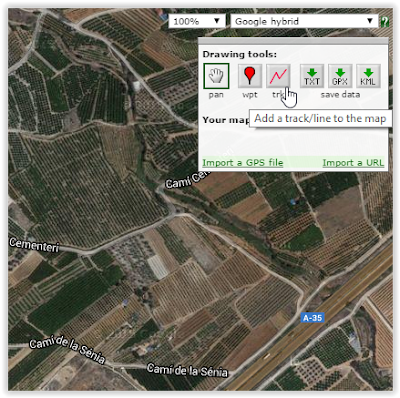Viewport: 400px width, 398px height.
Task: Save data as TXT file
Action: tap(312, 76)
